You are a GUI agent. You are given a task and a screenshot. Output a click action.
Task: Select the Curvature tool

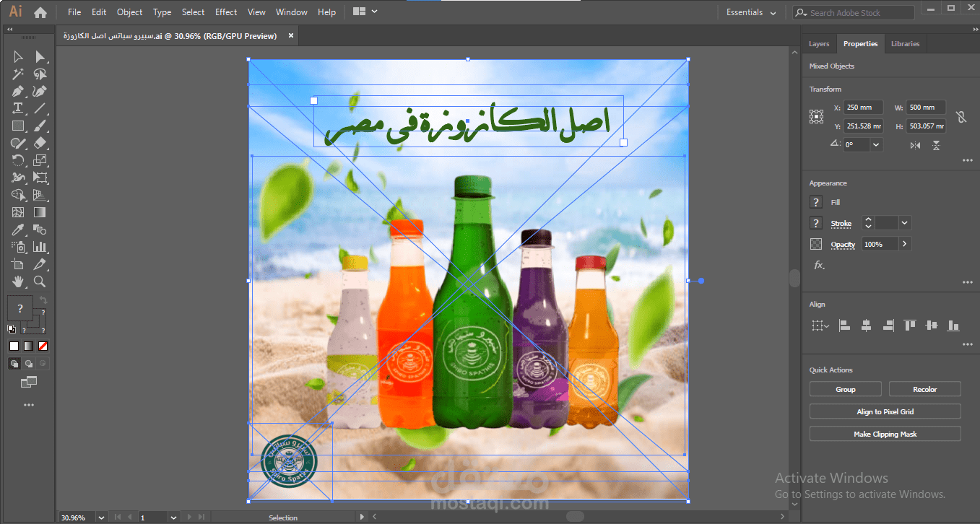pyautogui.click(x=40, y=91)
